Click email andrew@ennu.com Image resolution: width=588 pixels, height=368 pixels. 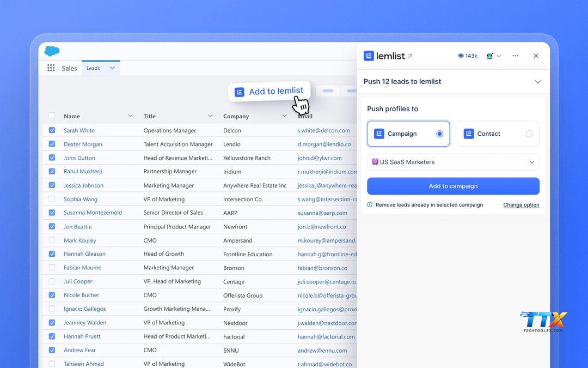(x=322, y=351)
